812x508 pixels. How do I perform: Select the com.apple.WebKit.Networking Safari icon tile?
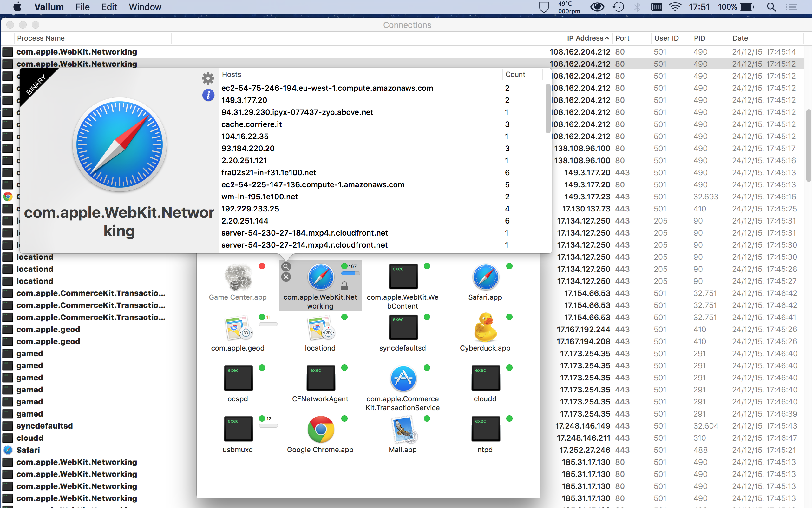(x=321, y=277)
